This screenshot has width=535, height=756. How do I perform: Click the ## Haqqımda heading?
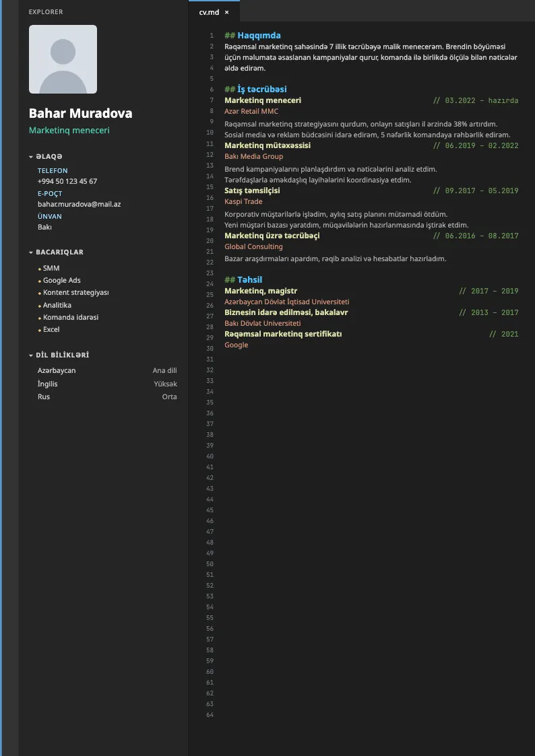pos(253,35)
